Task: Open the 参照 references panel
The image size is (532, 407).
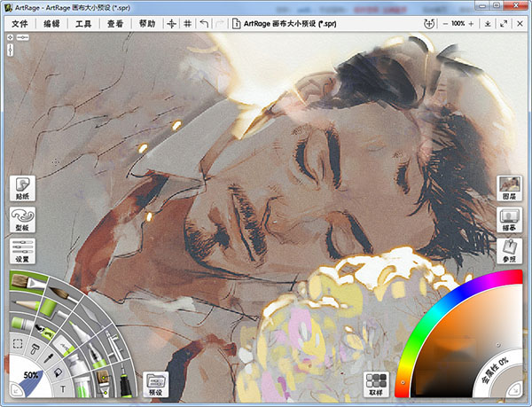Action: pos(509,251)
